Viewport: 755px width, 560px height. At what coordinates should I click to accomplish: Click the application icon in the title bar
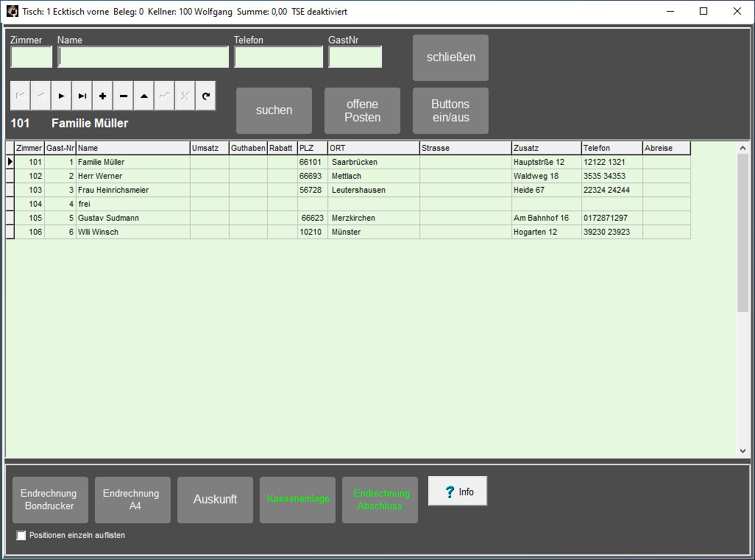(13, 12)
